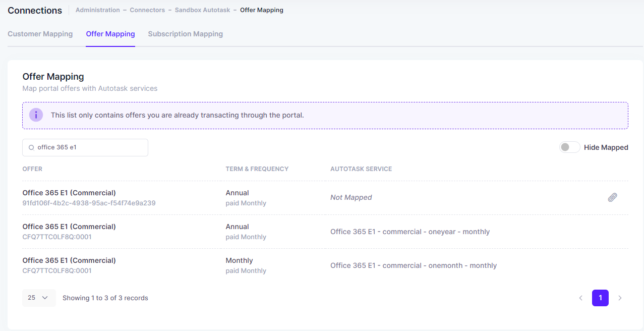The height and width of the screenshot is (331, 644).
Task: Go to the previous page arrow
Action: pos(580,298)
